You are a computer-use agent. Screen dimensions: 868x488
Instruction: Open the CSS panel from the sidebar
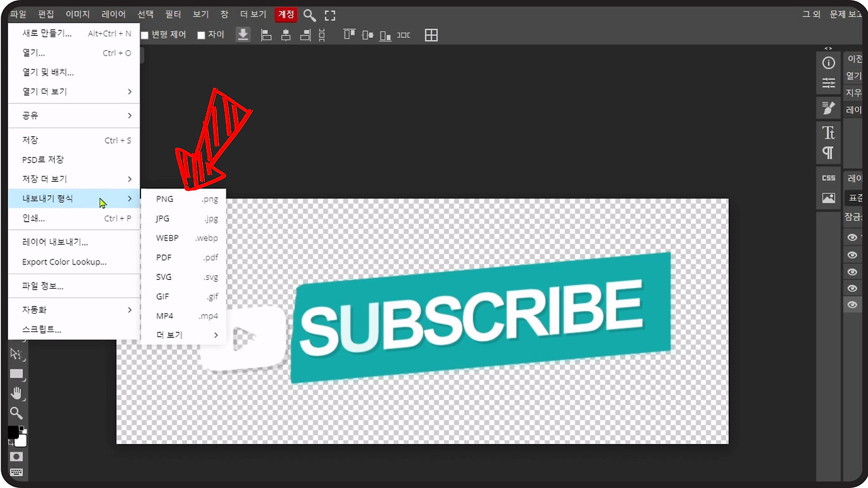pyautogui.click(x=828, y=178)
